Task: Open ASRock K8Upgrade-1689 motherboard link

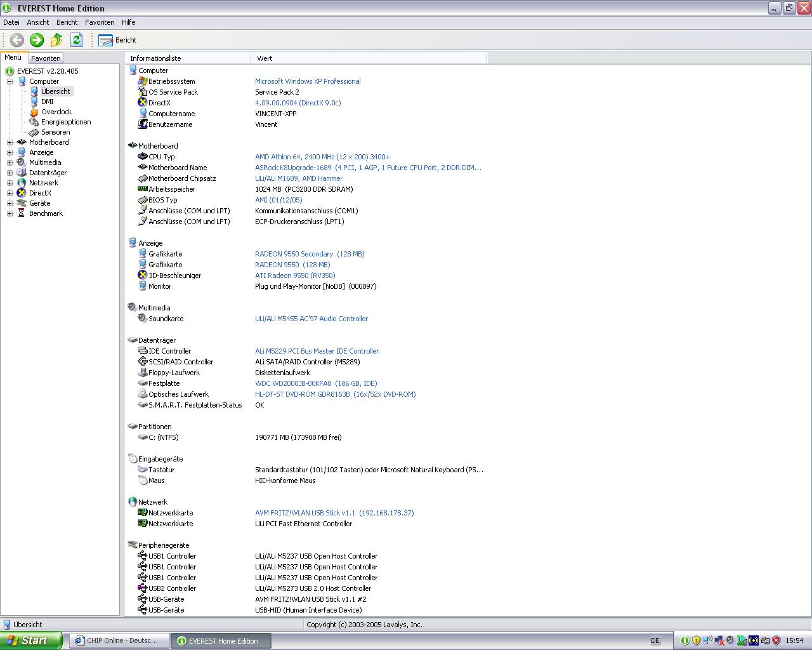Action: (369, 168)
